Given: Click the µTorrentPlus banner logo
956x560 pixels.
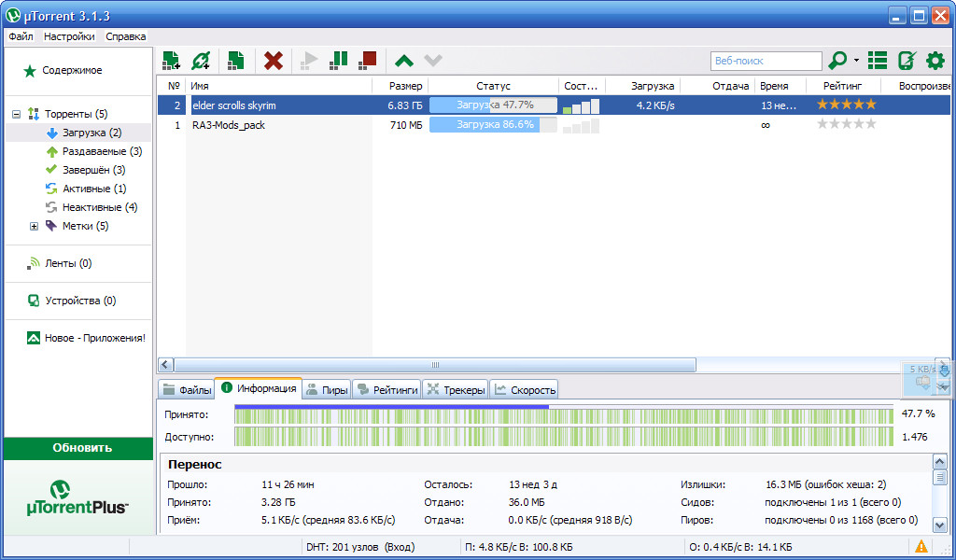Looking at the screenshot, I should pos(77,497).
